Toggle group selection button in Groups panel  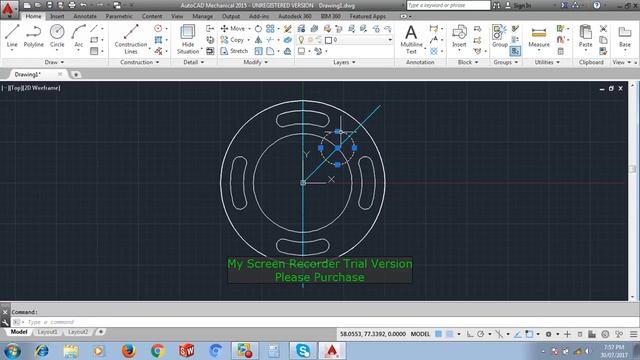515,51
